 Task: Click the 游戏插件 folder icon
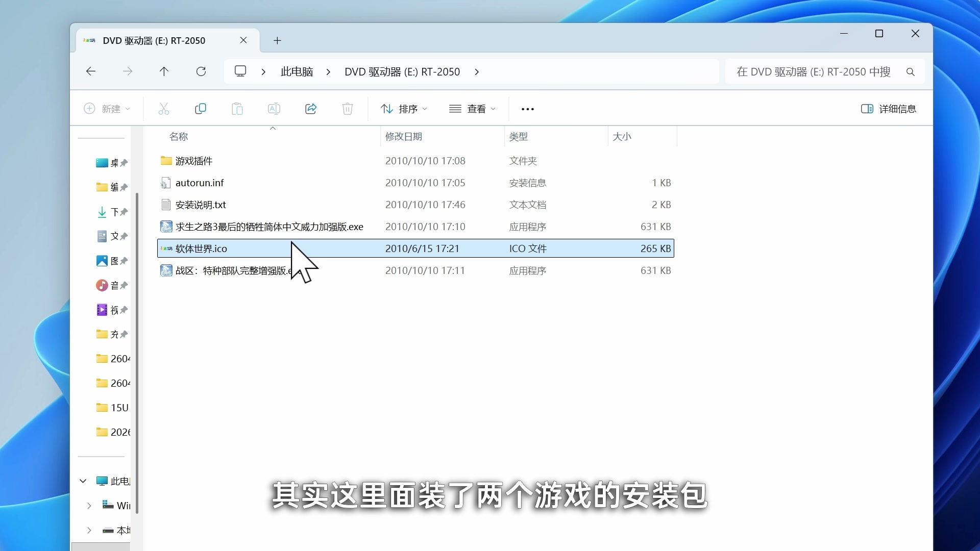[x=166, y=161]
